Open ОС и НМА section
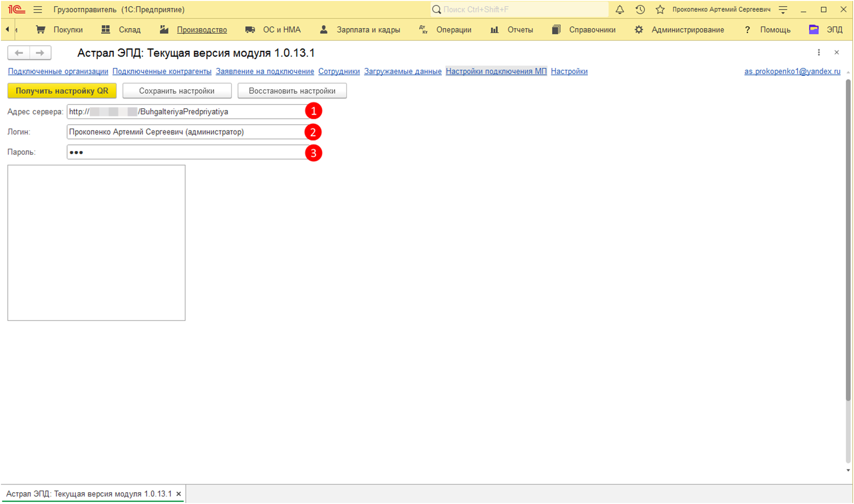The height and width of the screenshot is (504, 854). tap(282, 29)
